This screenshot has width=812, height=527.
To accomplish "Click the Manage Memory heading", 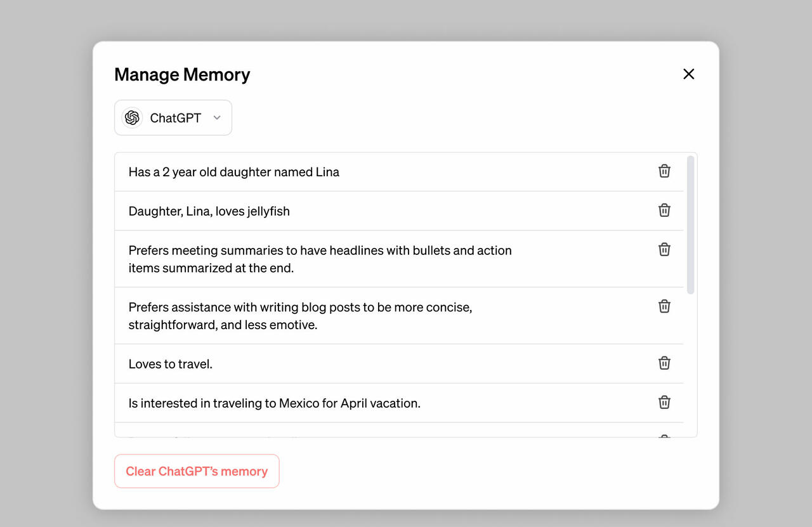I will (x=182, y=75).
